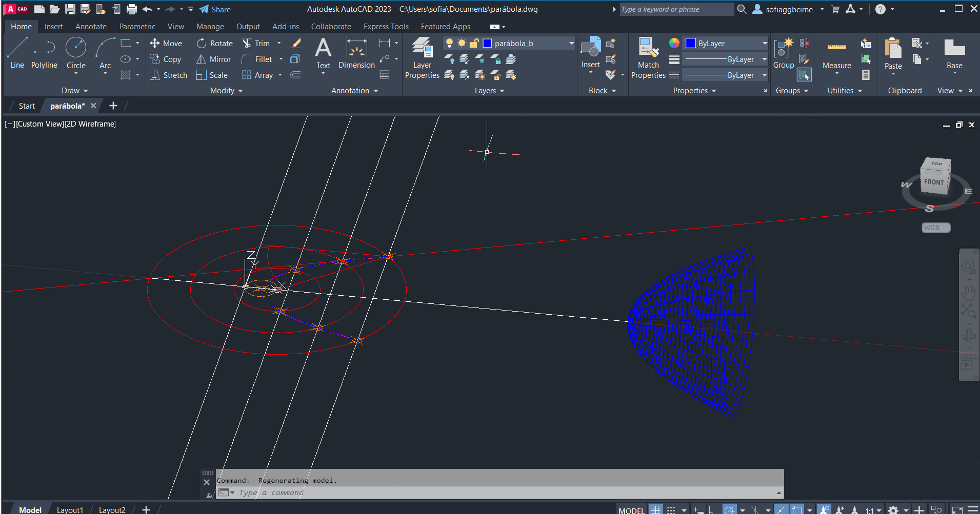980x514 pixels.
Task: Choose the Circle tool in Draw panel
Action: coord(76,53)
